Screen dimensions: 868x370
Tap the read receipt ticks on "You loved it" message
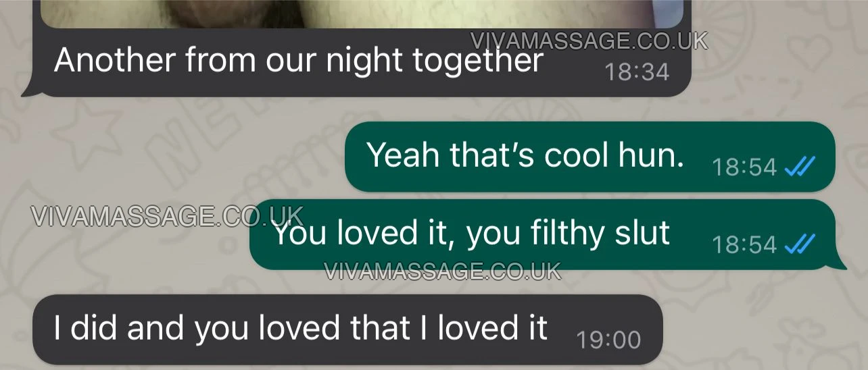(800, 243)
